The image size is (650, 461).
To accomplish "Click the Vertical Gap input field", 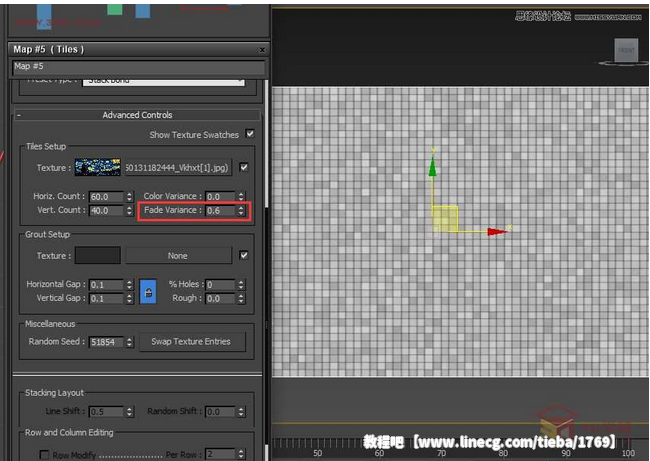I will click(107, 298).
